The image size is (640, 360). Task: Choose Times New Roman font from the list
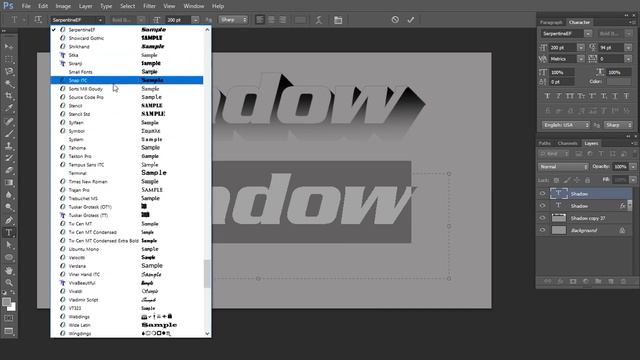pos(127,182)
